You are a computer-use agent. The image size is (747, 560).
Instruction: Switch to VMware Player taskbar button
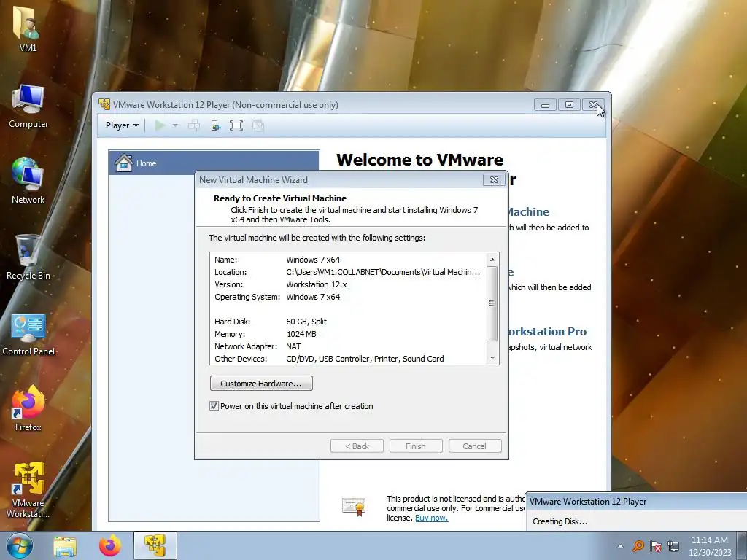point(155,545)
